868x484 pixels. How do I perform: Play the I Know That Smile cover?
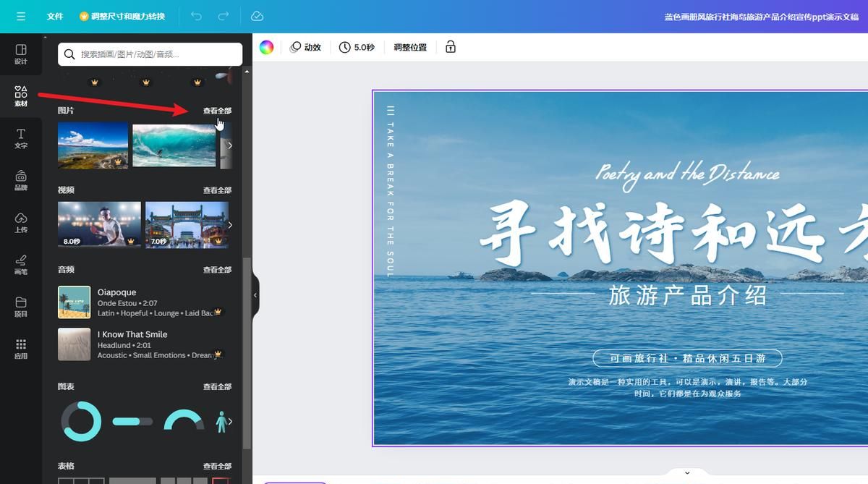pyautogui.click(x=74, y=344)
